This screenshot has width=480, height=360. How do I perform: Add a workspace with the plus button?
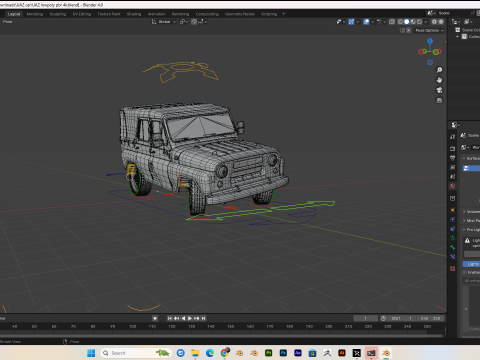pos(284,14)
